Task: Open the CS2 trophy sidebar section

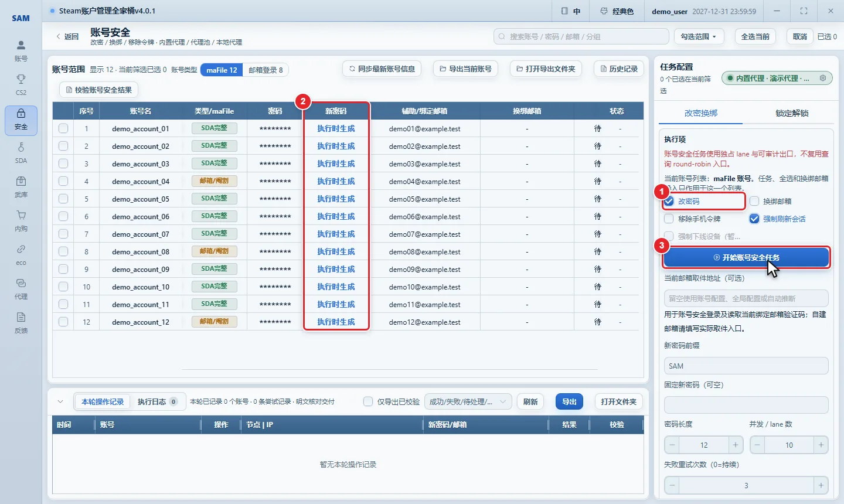Action: [21, 85]
